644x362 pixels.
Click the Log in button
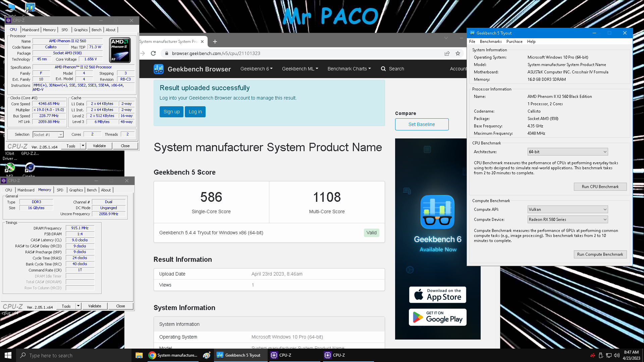tap(195, 112)
